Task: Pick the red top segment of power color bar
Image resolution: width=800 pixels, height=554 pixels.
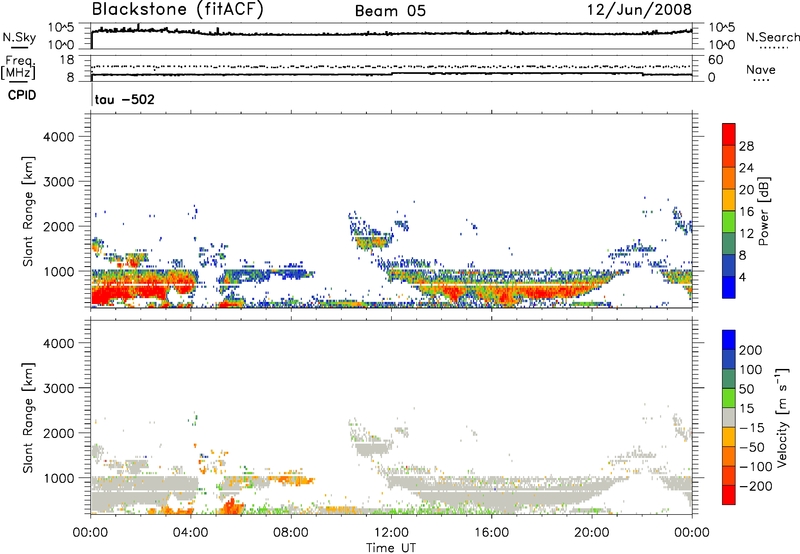Action: click(729, 134)
